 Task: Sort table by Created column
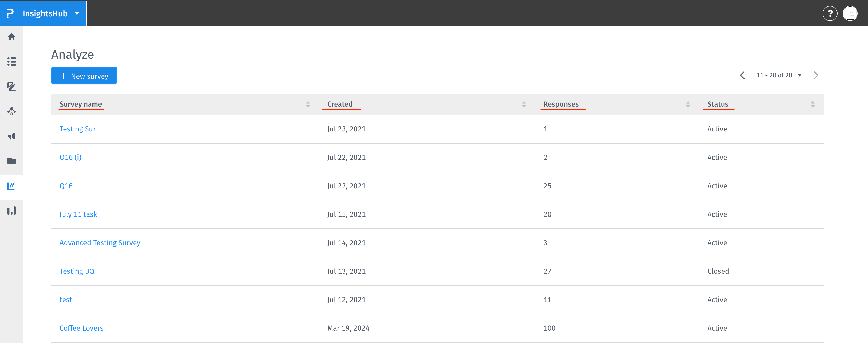(x=524, y=104)
